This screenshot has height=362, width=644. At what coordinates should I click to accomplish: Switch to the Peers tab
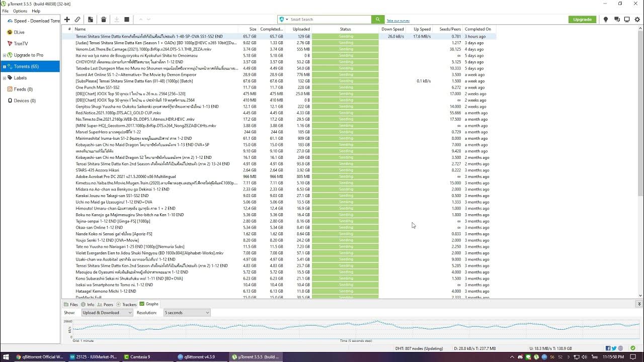pyautogui.click(x=105, y=305)
